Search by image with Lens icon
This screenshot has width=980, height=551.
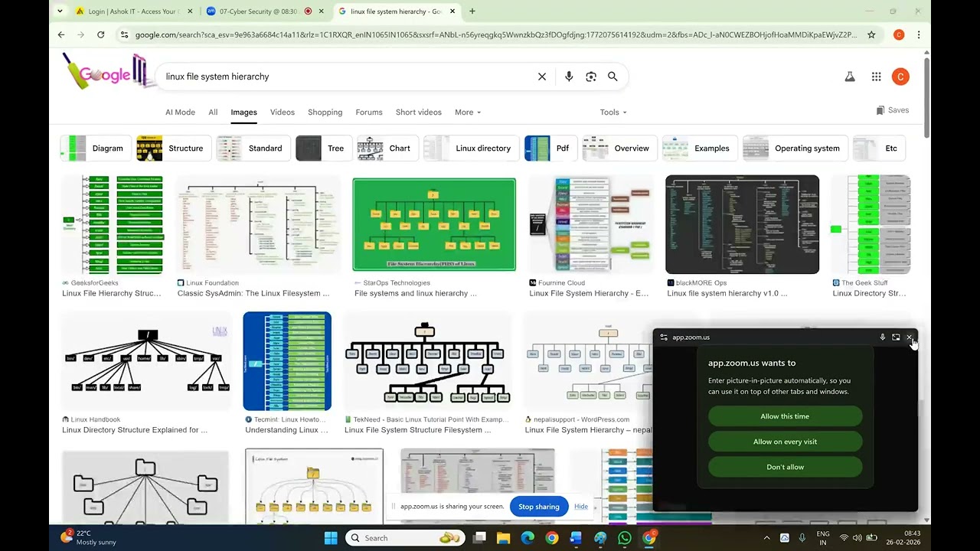[591, 77]
